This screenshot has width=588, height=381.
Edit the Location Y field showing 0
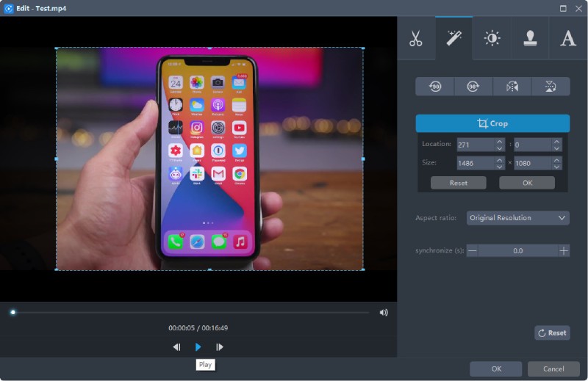(x=532, y=145)
